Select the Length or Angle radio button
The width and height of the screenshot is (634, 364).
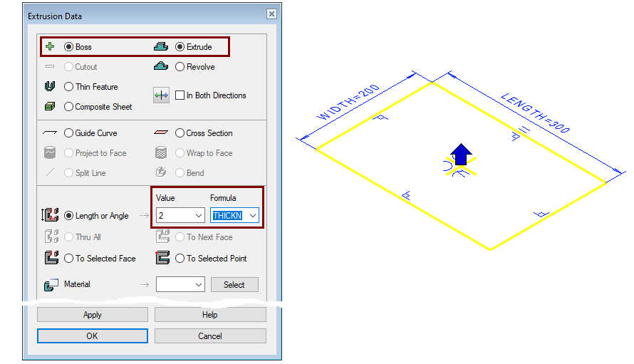tap(68, 216)
